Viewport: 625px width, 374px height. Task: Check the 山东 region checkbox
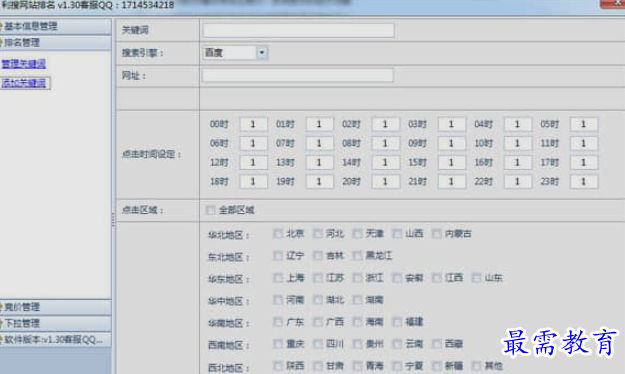(476, 278)
